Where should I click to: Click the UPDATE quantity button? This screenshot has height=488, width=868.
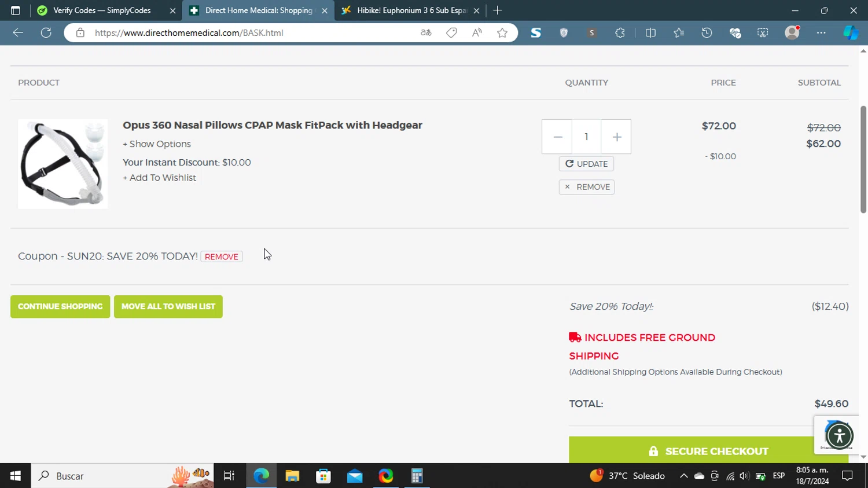586,164
